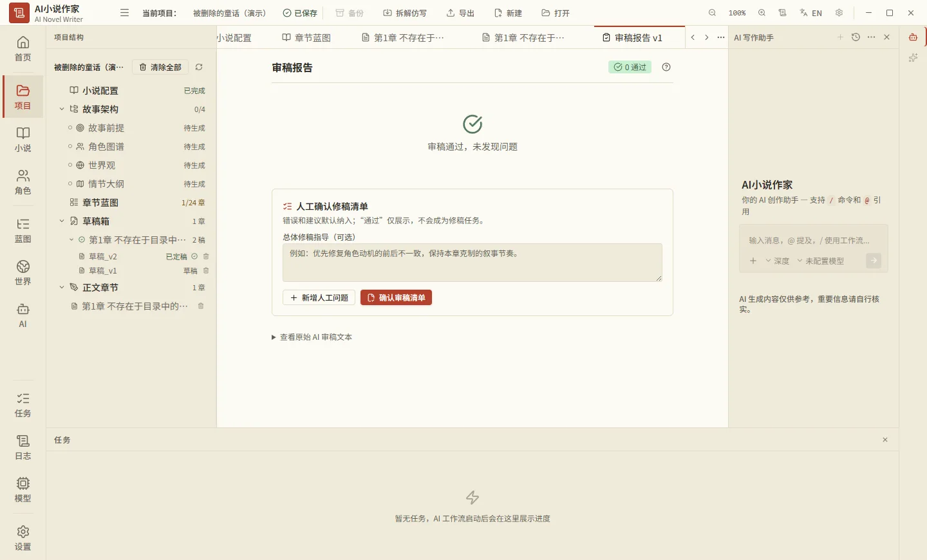The image size is (927, 560).
Task: Switch interface language via EN toggle
Action: (x=811, y=13)
